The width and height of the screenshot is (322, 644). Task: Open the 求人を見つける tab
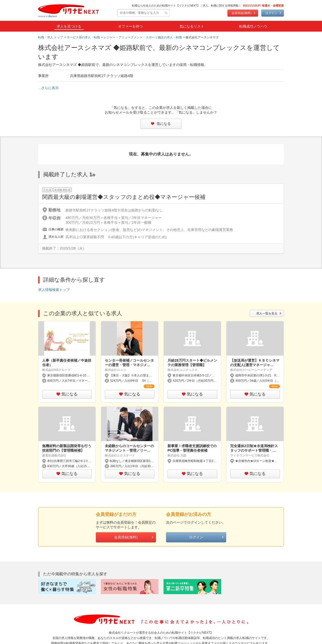[69, 26]
